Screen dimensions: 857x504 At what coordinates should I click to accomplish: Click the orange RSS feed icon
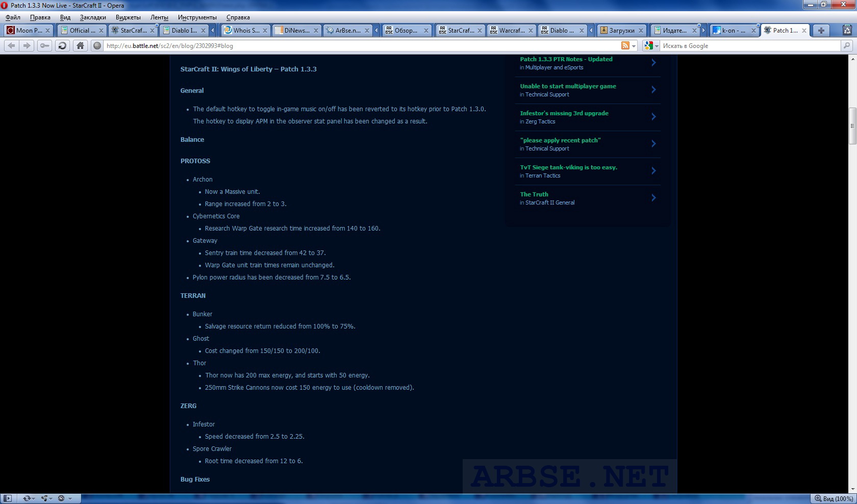(x=625, y=45)
